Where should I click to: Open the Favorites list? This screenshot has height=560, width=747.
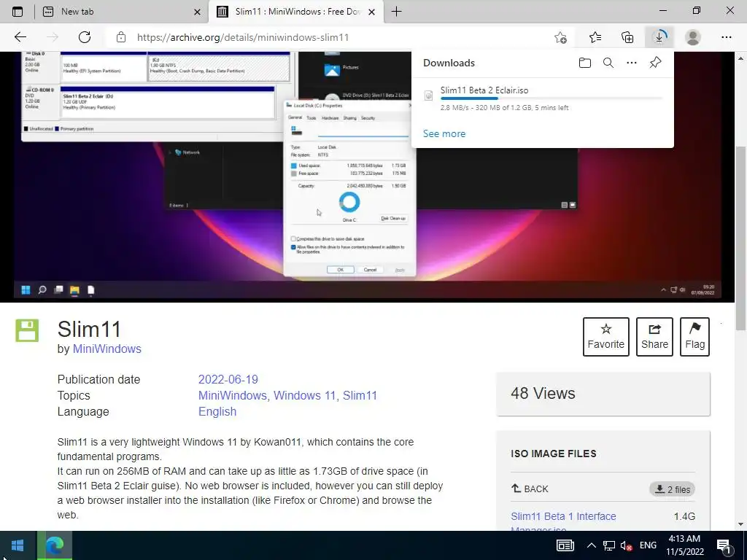[x=595, y=37]
